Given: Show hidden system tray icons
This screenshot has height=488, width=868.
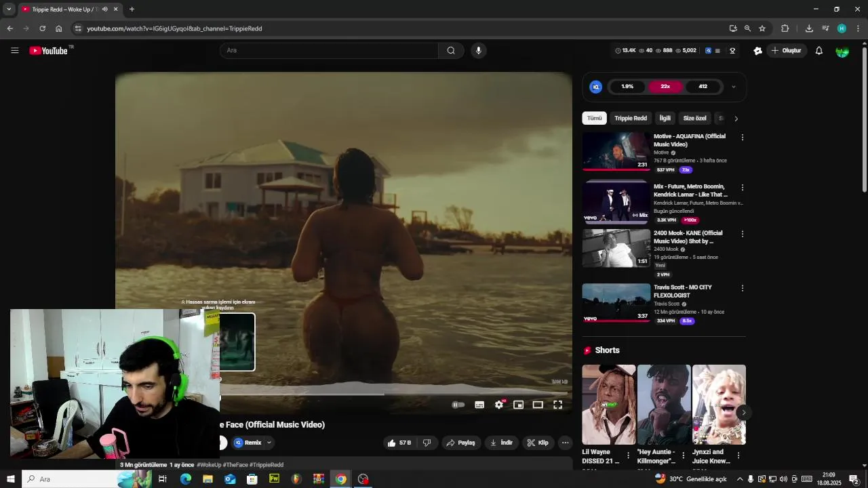Looking at the screenshot, I should coord(740,479).
